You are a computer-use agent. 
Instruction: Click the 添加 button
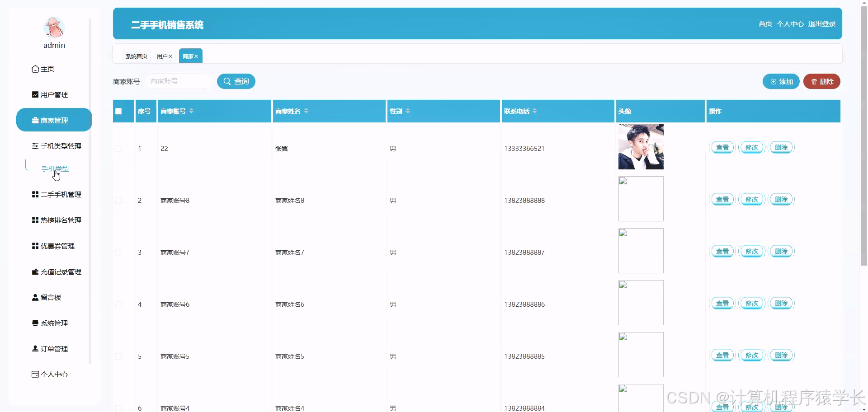tap(781, 81)
